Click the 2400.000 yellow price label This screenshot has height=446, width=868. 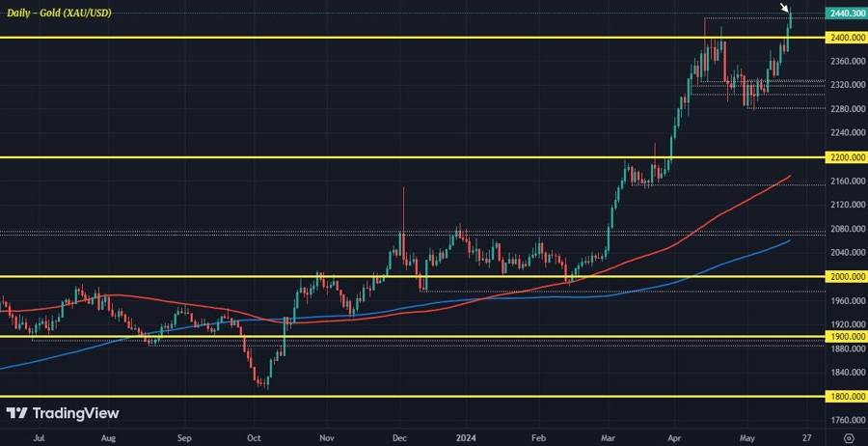click(846, 37)
